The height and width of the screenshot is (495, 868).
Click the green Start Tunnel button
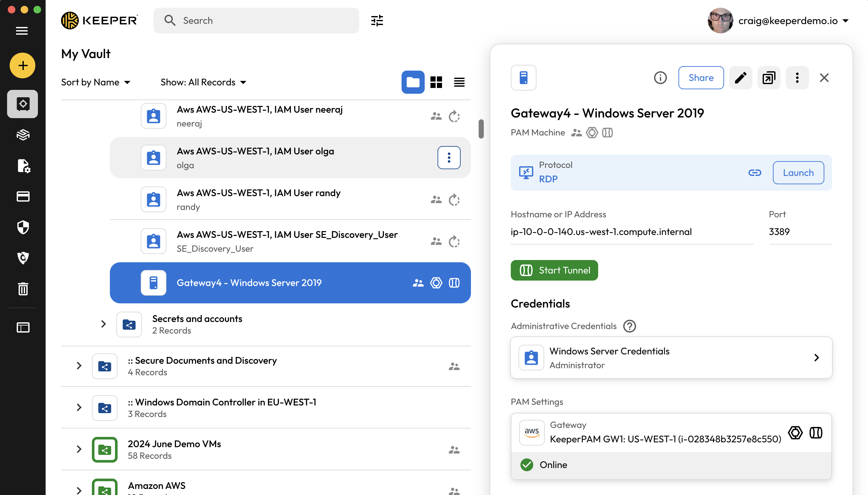[554, 270]
